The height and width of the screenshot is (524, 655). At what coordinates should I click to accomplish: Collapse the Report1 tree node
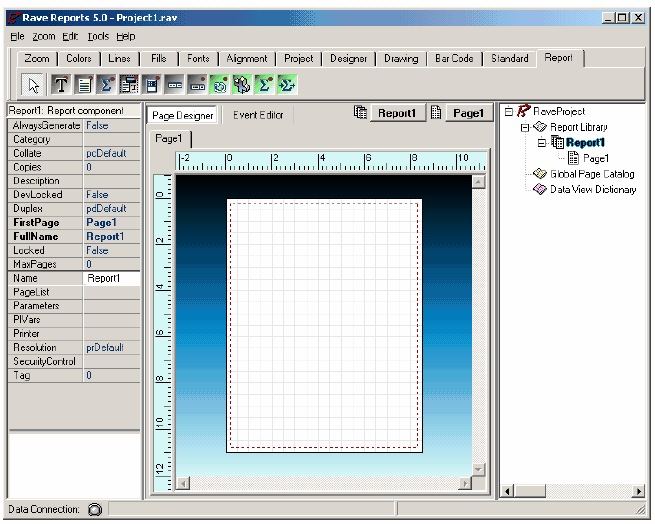pos(541,143)
